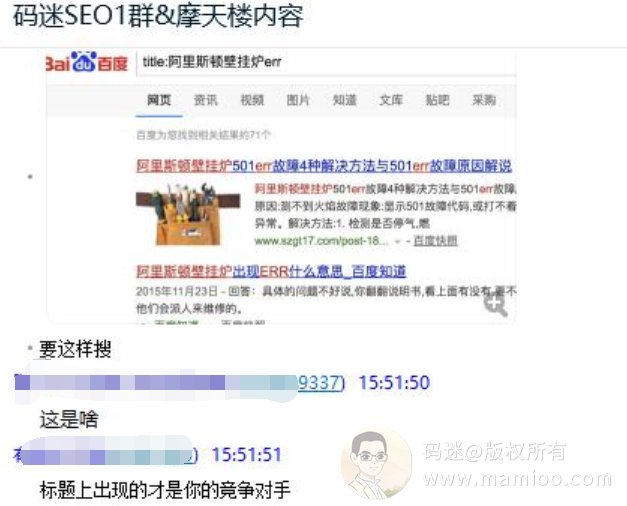This screenshot has height=506, width=627.
Task: Open the 百度快照 cached link
Action: coord(435,241)
